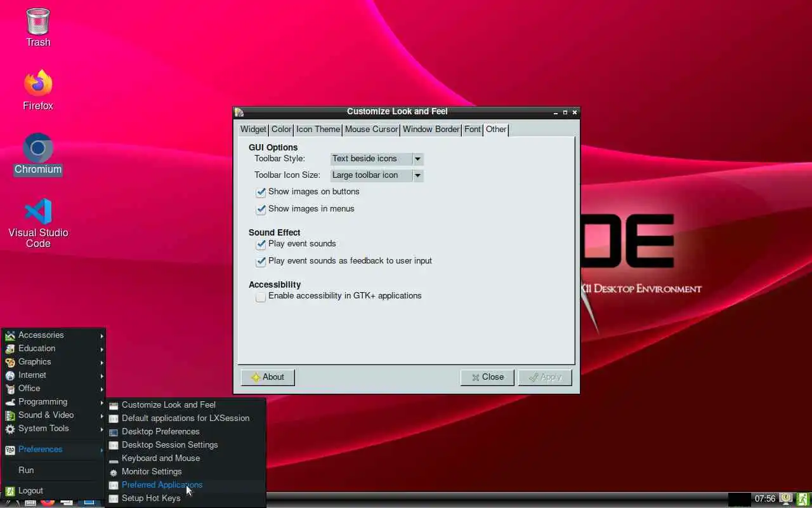Toggle Show images on buttons checkbox
Viewport: 812px width, 508px height.
[x=261, y=192]
